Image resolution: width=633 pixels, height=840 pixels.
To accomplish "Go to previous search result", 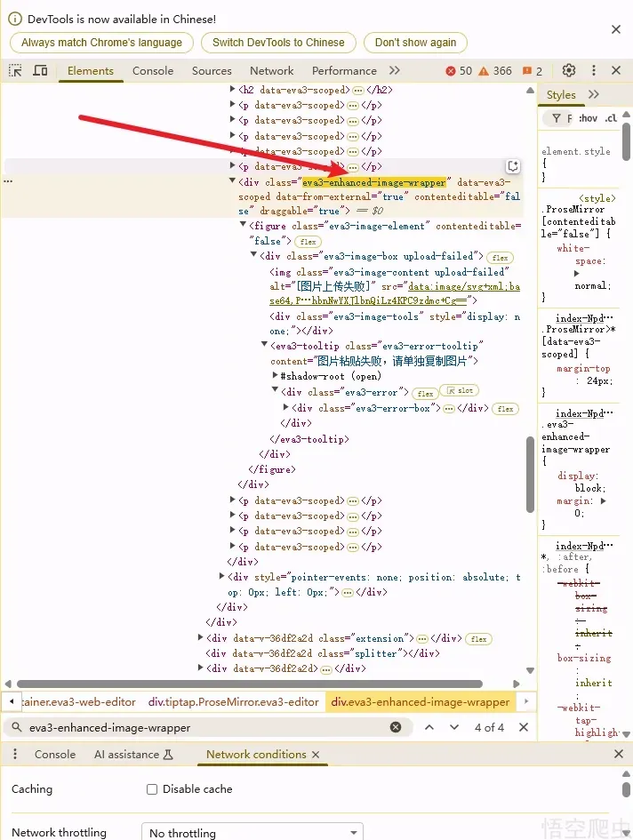I will [x=429, y=727].
